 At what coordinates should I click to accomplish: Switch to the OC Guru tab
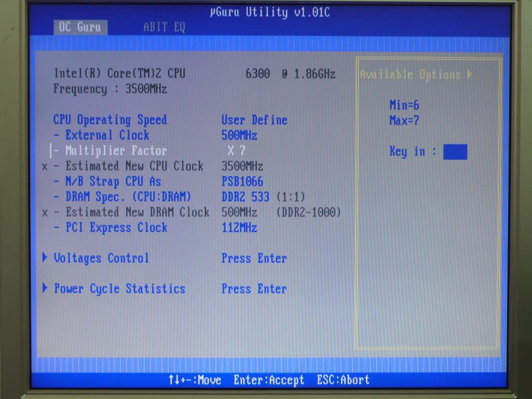[x=81, y=27]
